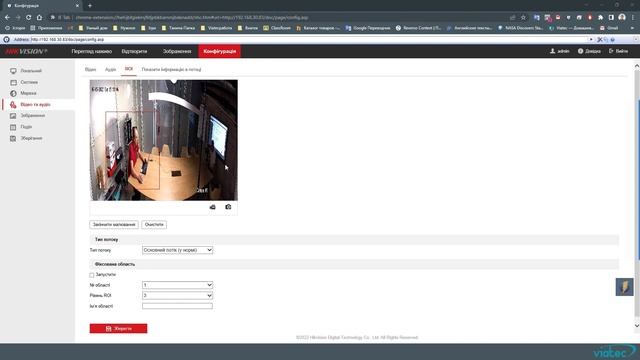Open the Тип потоку stream type dropdown
The image size is (640, 360).
[x=177, y=250]
